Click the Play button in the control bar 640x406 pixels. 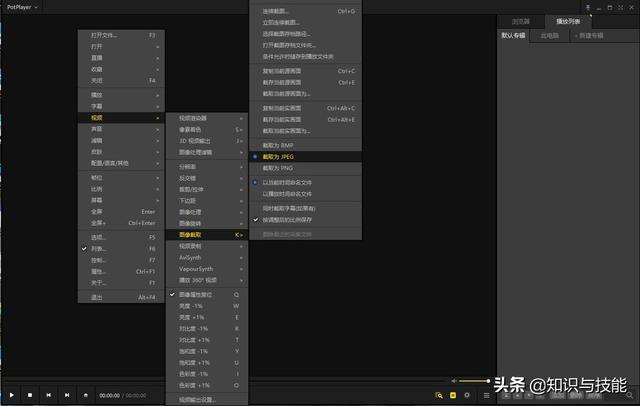[12, 395]
